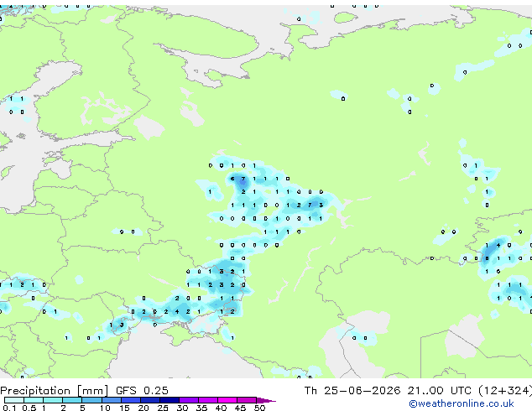The height and width of the screenshot is (411, 532).
Task: Click the legend swatch between 10 and 15
Action: [x=111, y=400]
